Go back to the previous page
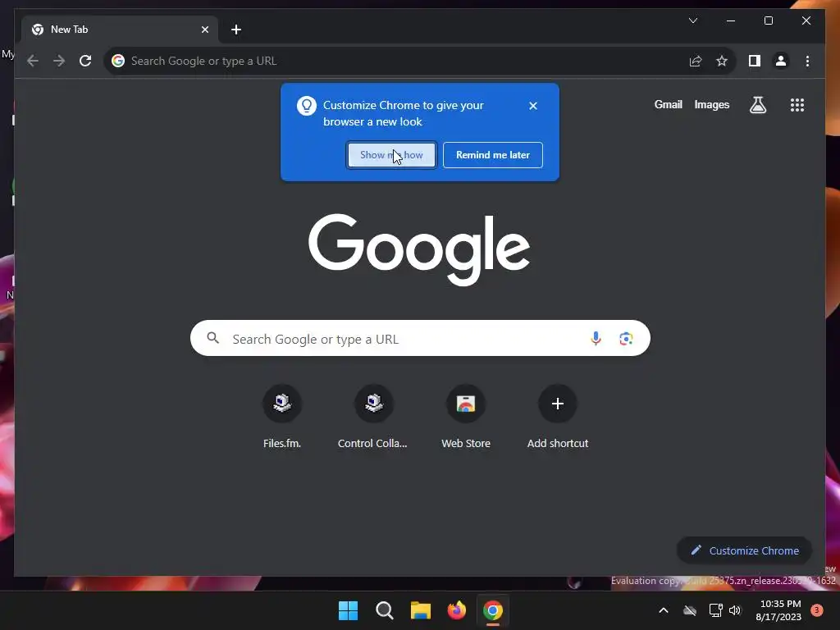Image resolution: width=840 pixels, height=630 pixels. coord(33,61)
